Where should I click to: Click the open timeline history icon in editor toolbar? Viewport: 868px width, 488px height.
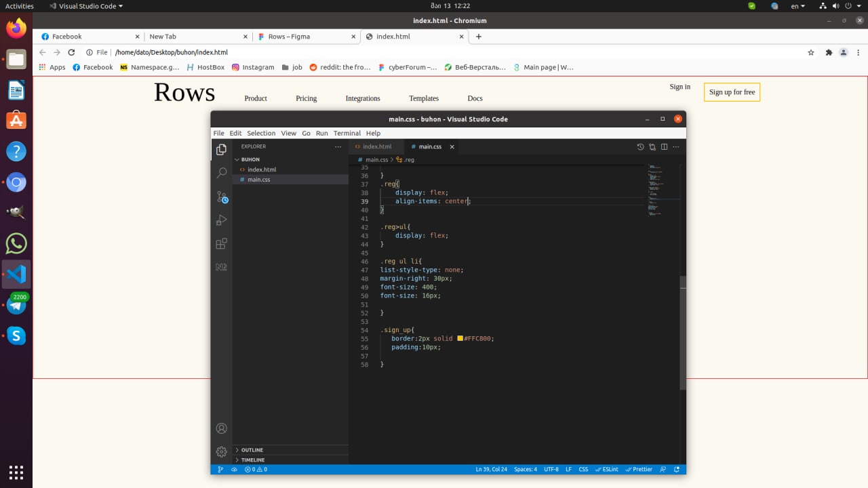point(640,146)
